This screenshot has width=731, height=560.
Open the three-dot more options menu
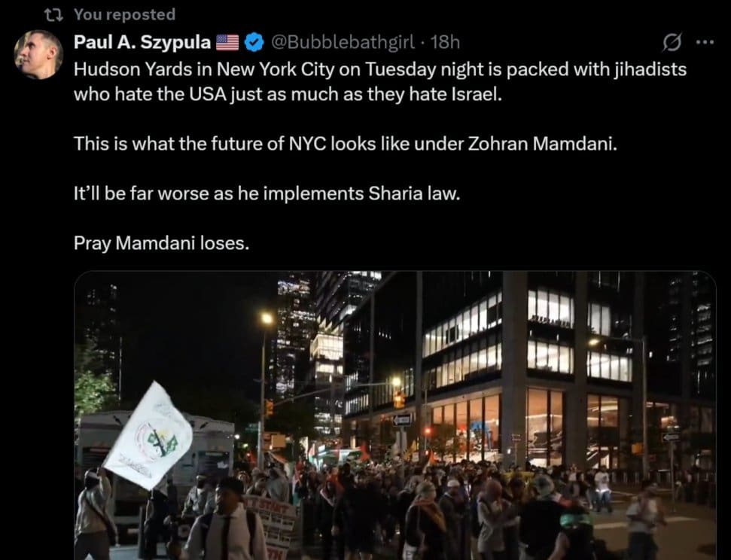(705, 42)
